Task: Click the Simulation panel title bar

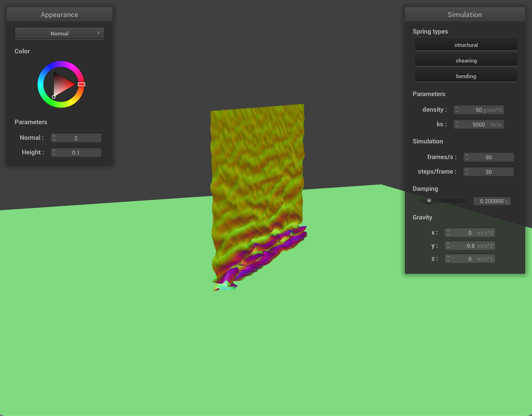Action: [x=465, y=15]
